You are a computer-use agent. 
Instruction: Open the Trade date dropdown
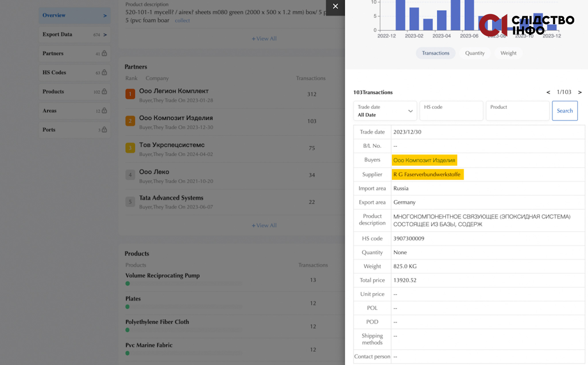[x=385, y=111]
